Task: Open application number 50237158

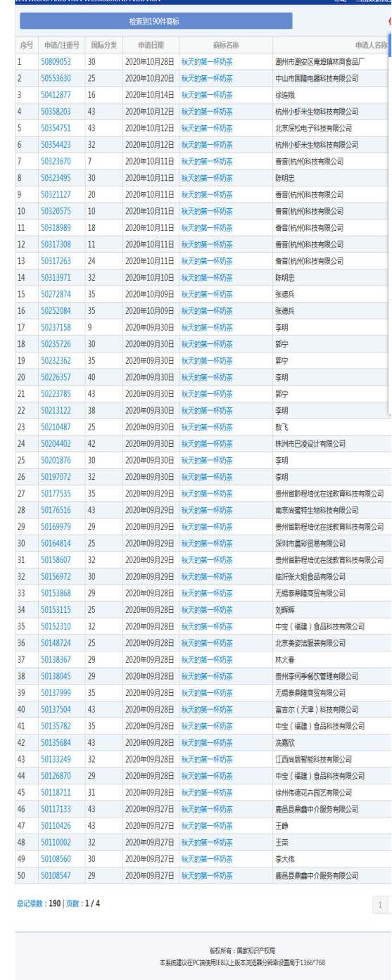Action: click(56, 327)
